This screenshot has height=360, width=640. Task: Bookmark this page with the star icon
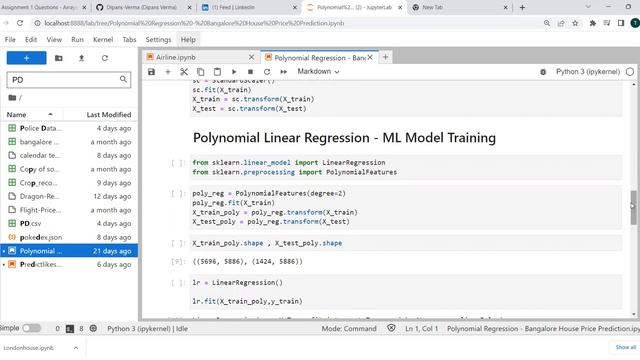pos(575,23)
